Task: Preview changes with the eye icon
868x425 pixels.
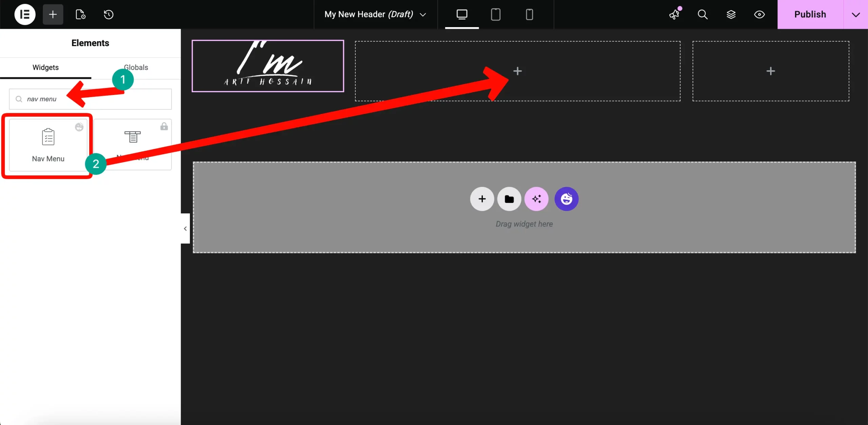Action: tap(759, 14)
